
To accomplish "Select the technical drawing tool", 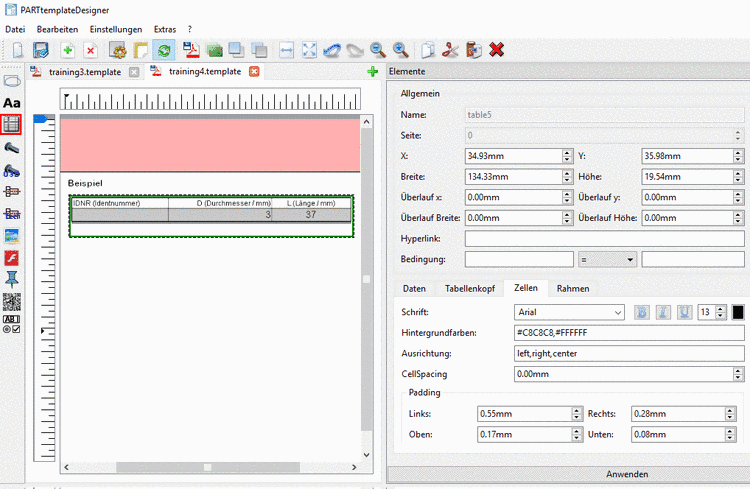I will tap(11, 213).
